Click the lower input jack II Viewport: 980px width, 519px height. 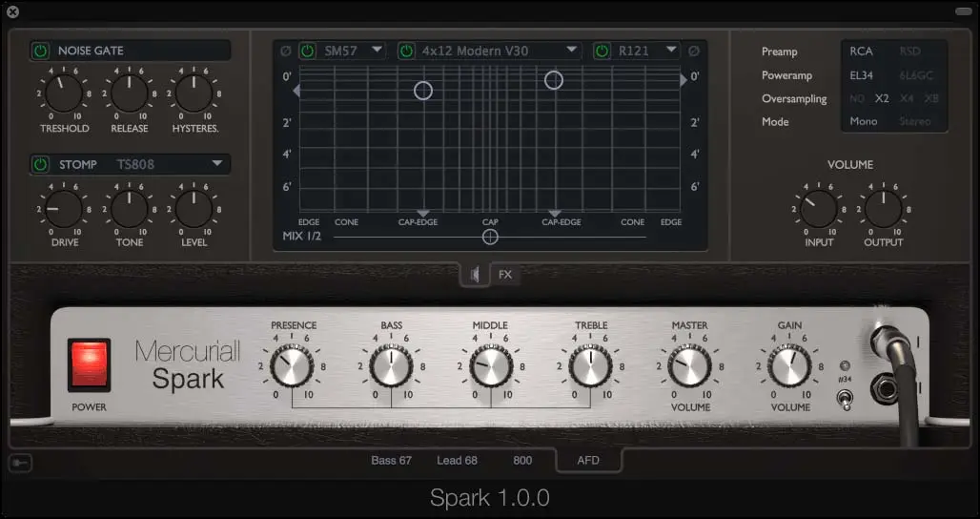(x=887, y=388)
